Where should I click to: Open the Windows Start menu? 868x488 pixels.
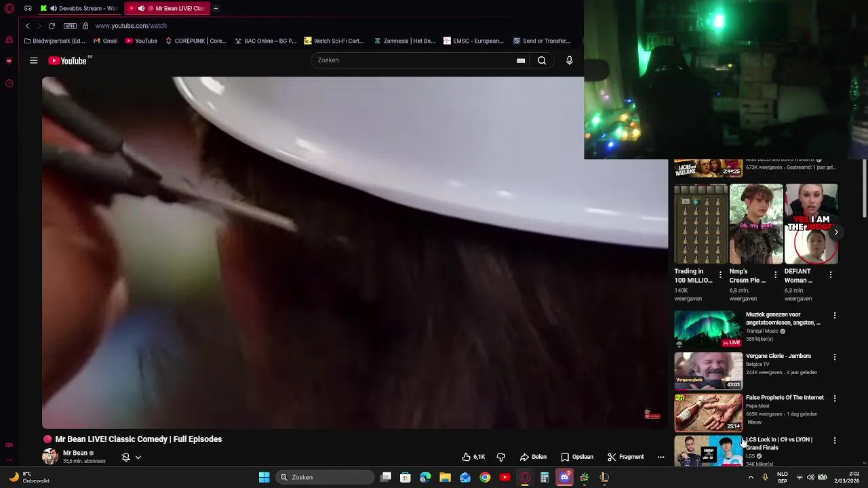tap(264, 477)
